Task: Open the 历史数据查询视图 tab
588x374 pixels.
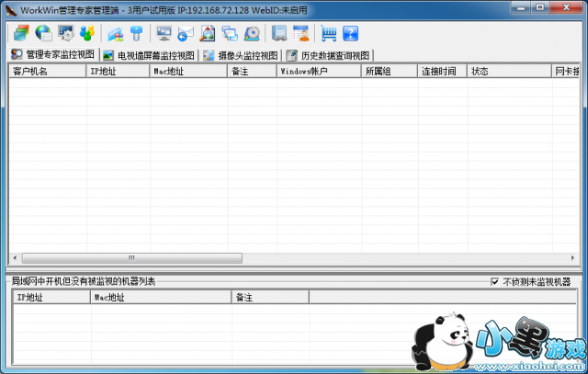Action: (x=329, y=55)
